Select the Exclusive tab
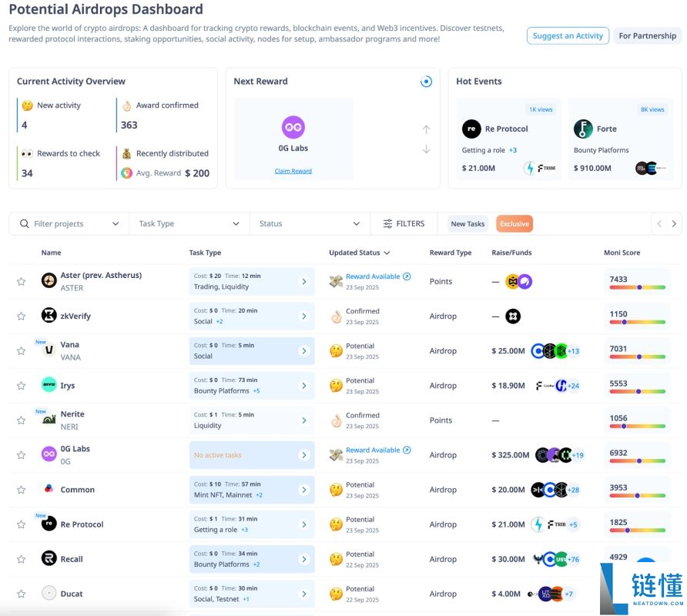The height and width of the screenshot is (616, 687). (x=514, y=223)
